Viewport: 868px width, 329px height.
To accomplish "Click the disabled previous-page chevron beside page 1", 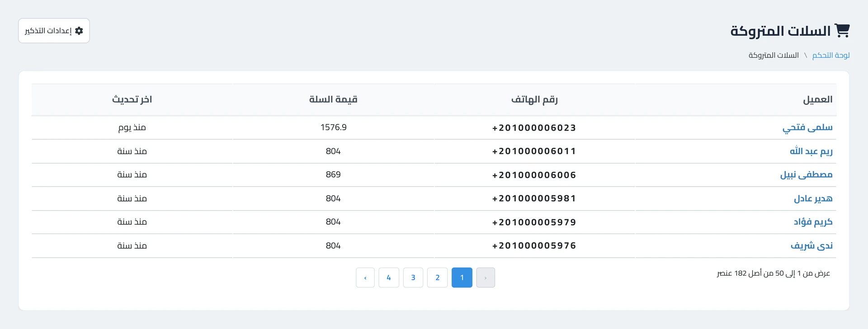I will pyautogui.click(x=486, y=277).
